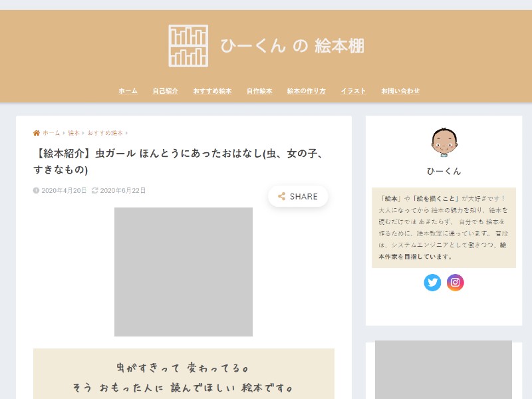The width and height of the screenshot is (532, 399).
Task: Select イラスト in the navigation bar
Action: tap(352, 91)
